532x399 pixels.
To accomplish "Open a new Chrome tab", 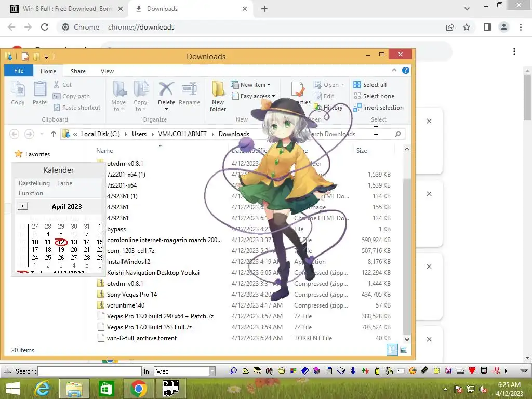I will tap(264, 9).
